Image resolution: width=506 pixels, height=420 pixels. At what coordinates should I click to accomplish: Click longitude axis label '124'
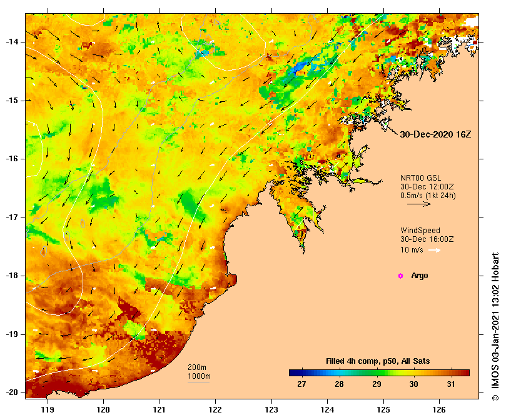(327, 410)
